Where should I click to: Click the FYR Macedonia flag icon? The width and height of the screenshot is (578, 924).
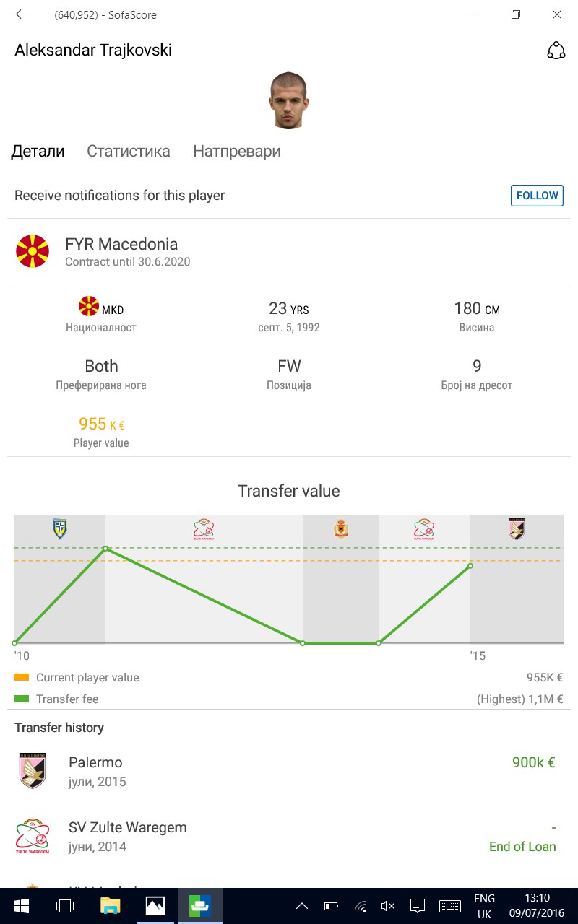[x=33, y=251]
